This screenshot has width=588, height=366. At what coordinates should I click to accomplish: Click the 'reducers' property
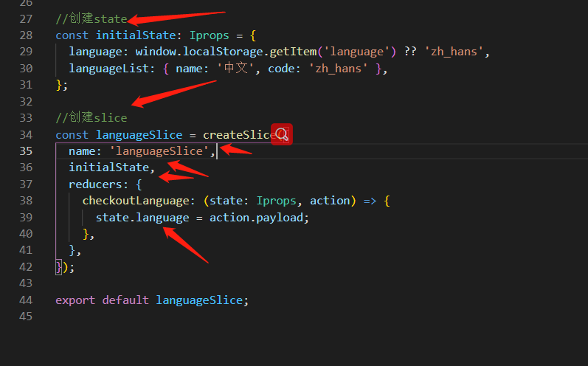[95, 184]
